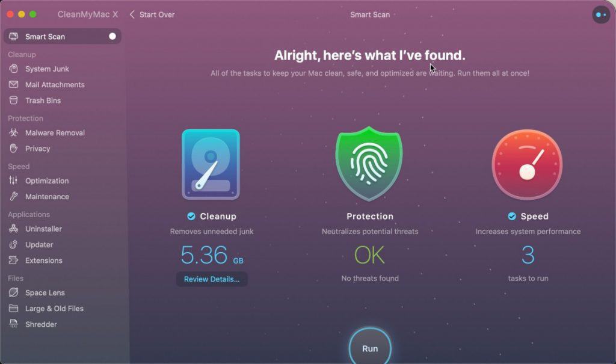This screenshot has height=364, width=616.
Task: Open the Malware Removal biohazard icon
Action: pyautogui.click(x=13, y=132)
